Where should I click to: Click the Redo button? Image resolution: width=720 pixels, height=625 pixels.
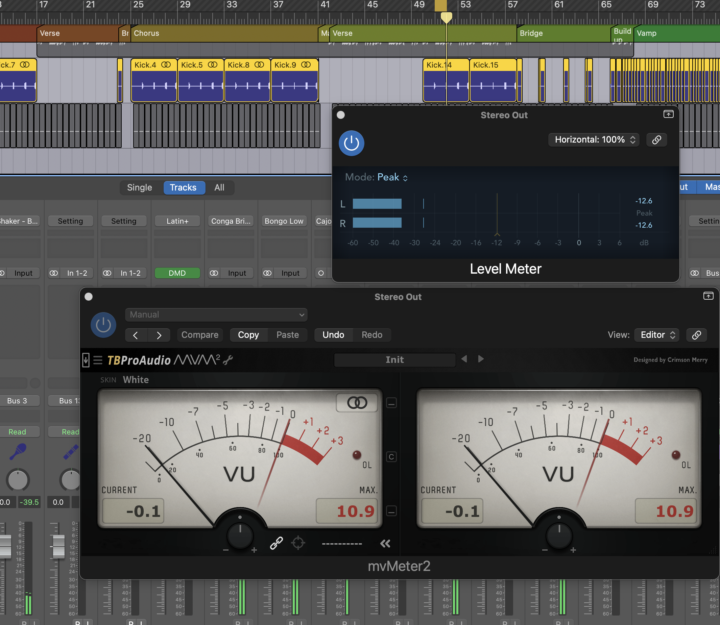tap(372, 335)
